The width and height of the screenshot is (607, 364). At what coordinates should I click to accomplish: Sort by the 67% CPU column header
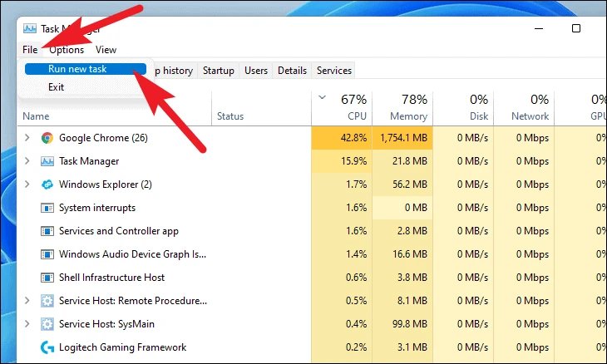342,109
